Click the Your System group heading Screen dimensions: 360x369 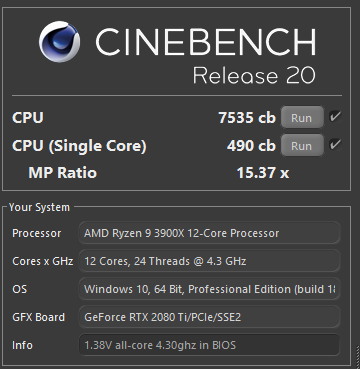[39, 207]
